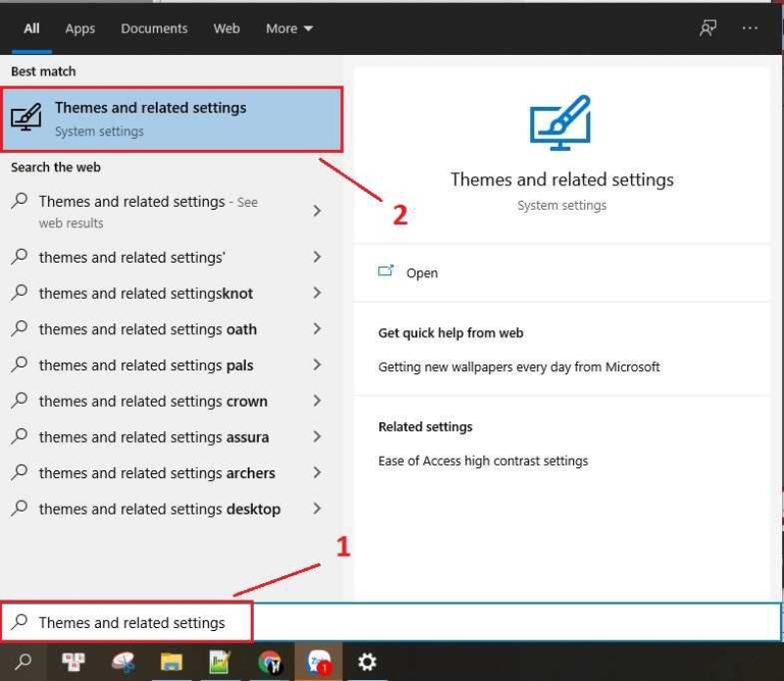Image resolution: width=784 pixels, height=681 pixels.
Task: Switch to the Apps search tab
Action: point(80,28)
